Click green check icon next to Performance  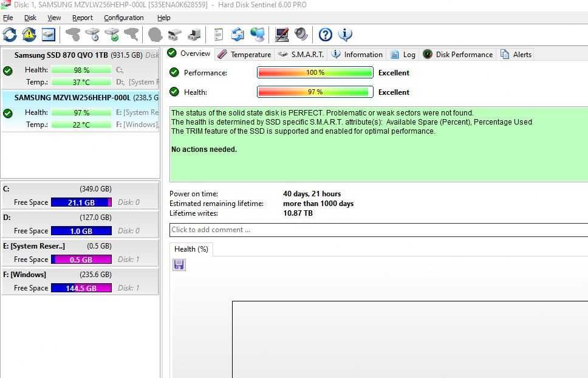click(174, 72)
